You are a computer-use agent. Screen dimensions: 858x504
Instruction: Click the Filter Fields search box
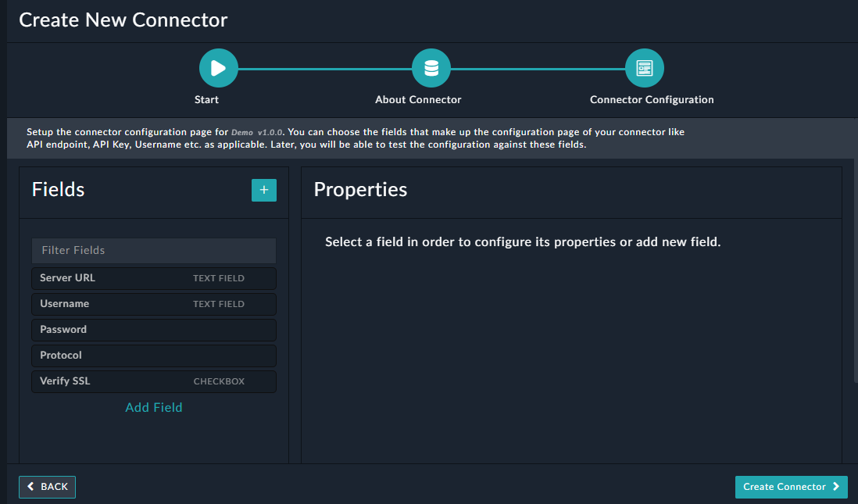[x=153, y=250]
